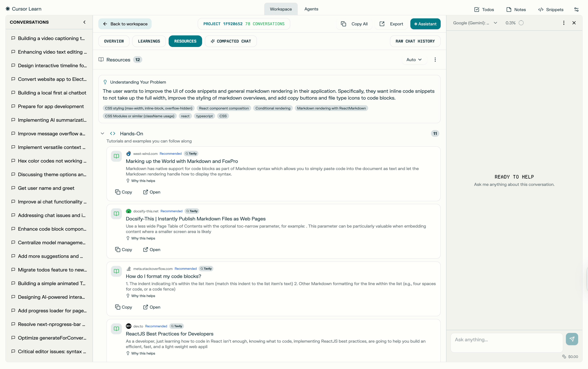Open the assistant panel three-dot menu

564,23
